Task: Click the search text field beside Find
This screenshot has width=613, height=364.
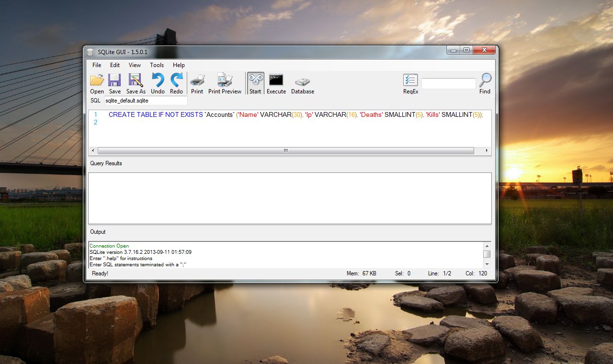Action: point(448,83)
